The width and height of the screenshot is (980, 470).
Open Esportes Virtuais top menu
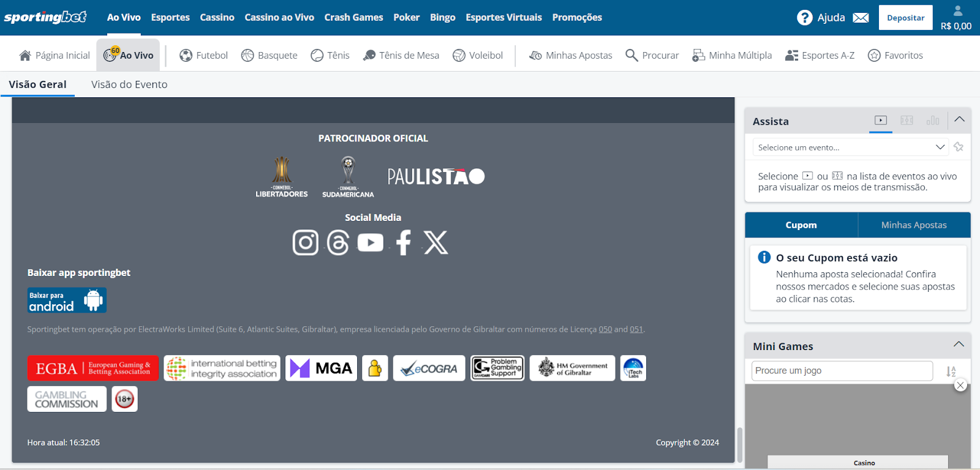(x=503, y=17)
